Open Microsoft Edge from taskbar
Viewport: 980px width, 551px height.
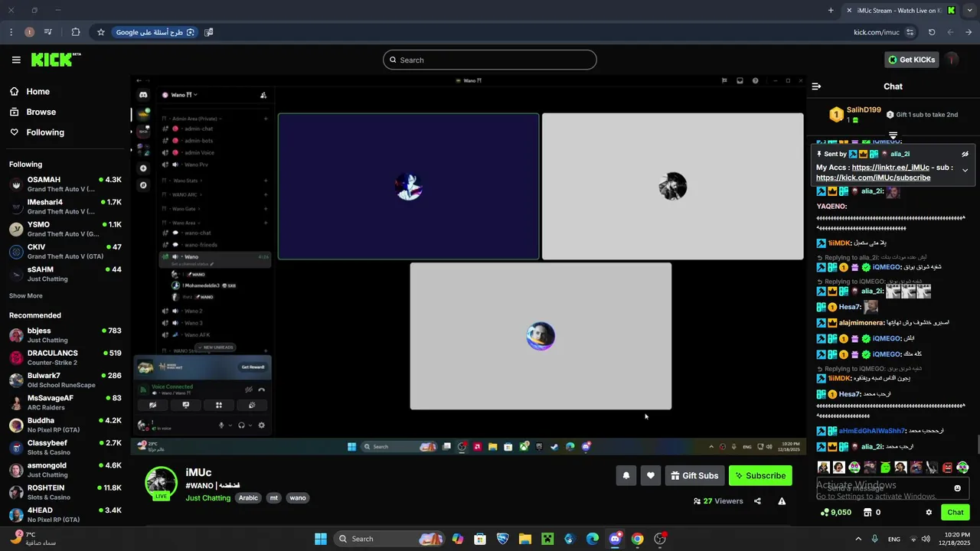(x=593, y=539)
